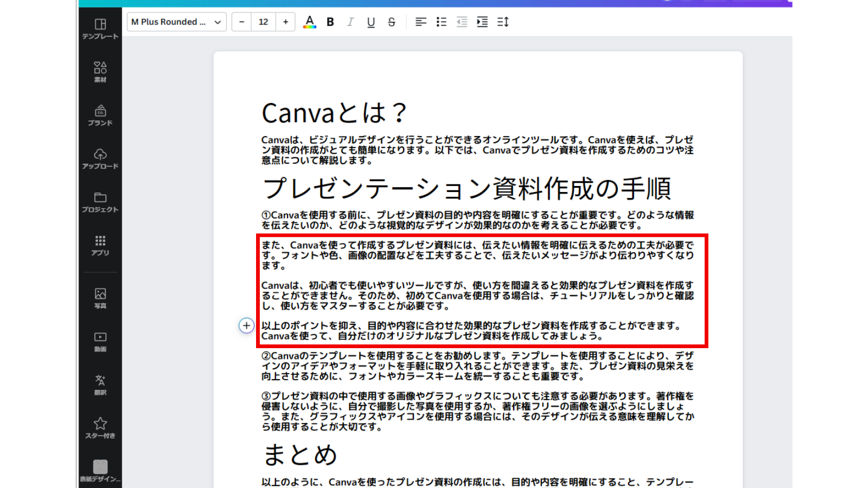
Task: Click the paragraph starting 'また、Canvaを使って作成する'
Action: click(x=477, y=255)
